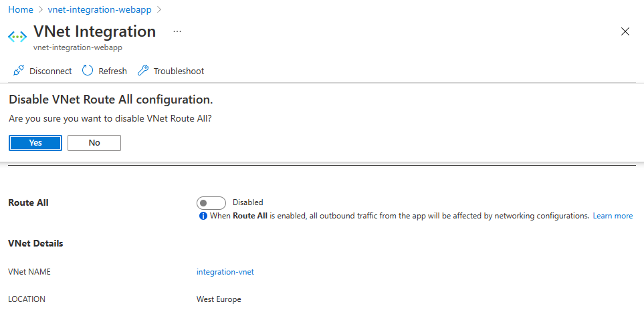The width and height of the screenshot is (644, 314).
Task: Click the chevron after the Home breadcrumb
Action: click(x=41, y=10)
